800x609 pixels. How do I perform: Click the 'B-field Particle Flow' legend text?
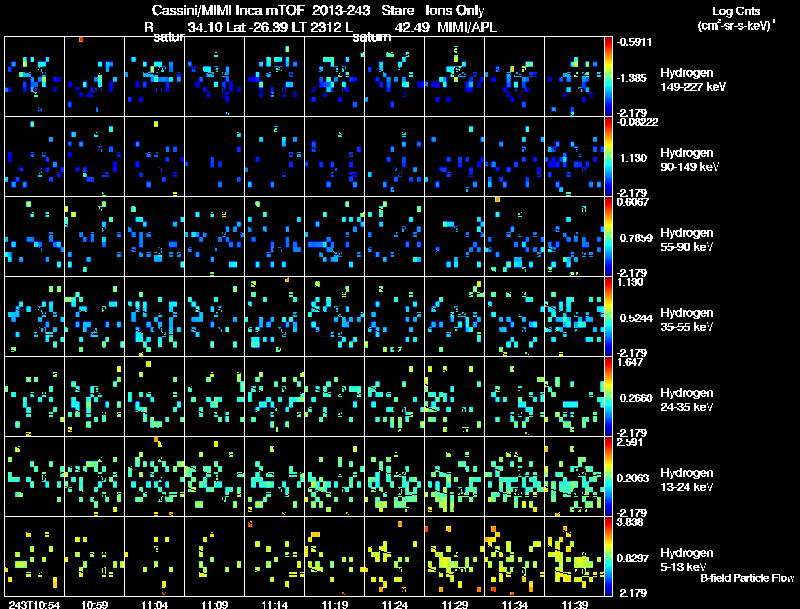point(747,578)
